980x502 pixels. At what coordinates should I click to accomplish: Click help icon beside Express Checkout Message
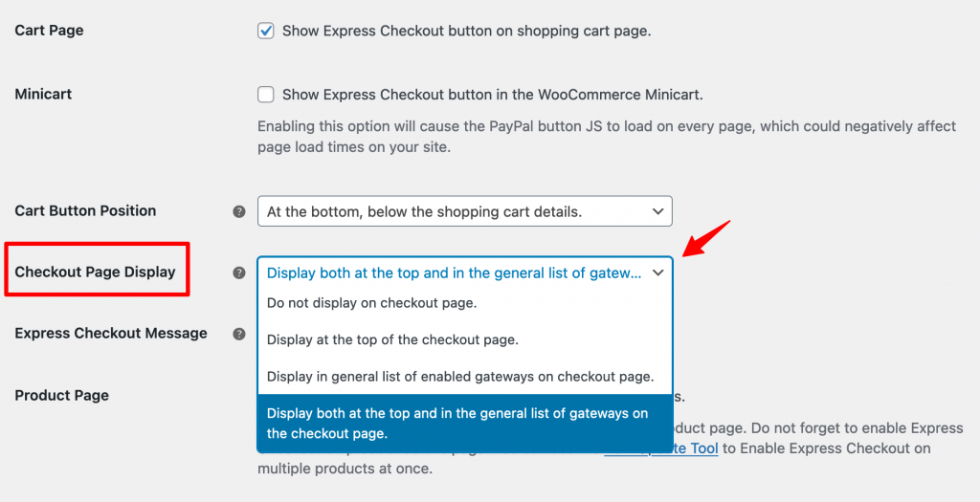pos(238,334)
